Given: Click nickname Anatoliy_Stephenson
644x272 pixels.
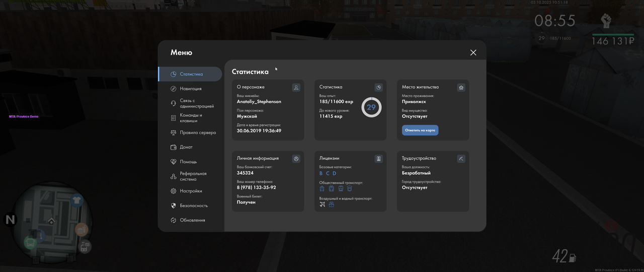Looking at the screenshot, I should [x=259, y=102].
